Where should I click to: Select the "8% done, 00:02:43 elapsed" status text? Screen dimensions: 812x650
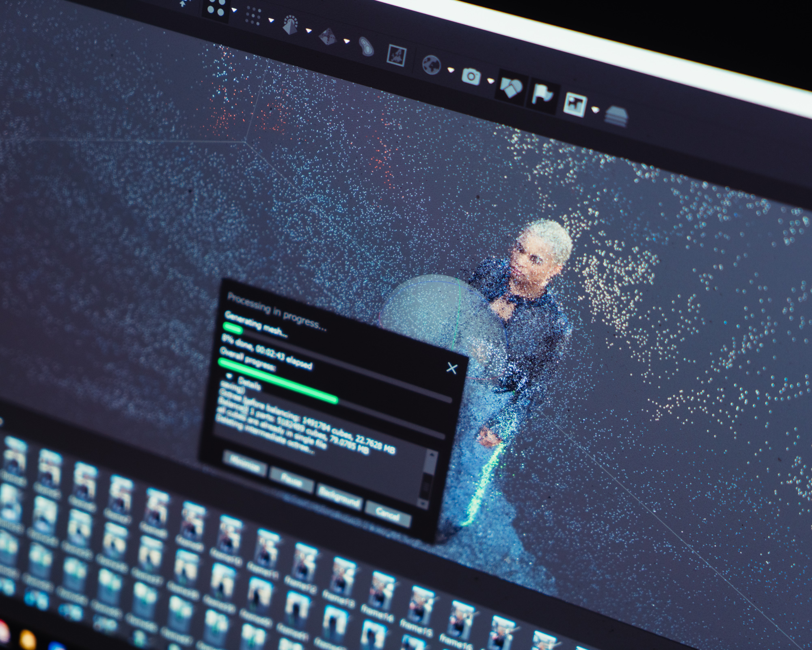coord(267,351)
